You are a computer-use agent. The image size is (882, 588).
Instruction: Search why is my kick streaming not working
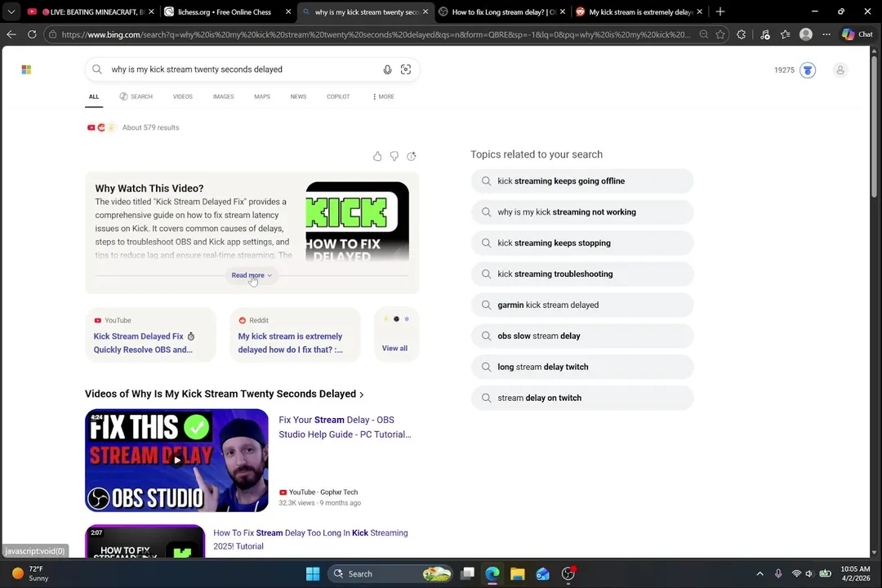[581, 212]
